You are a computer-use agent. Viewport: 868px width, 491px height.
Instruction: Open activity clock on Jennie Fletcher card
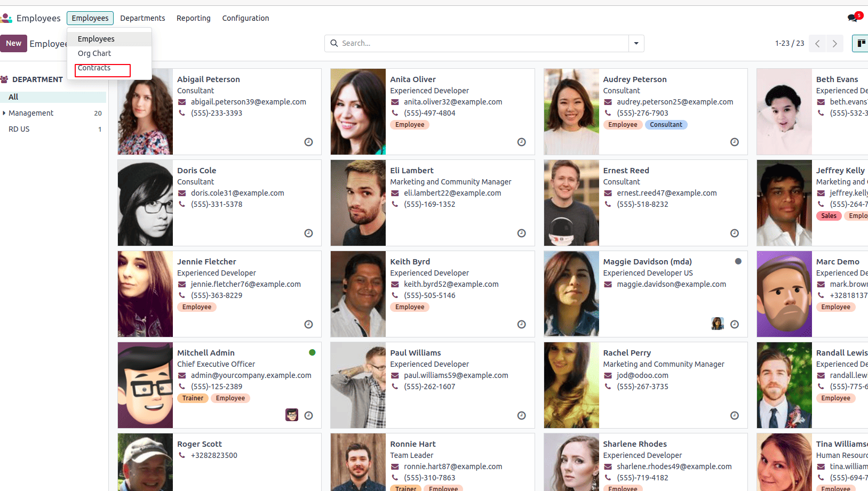tap(308, 324)
